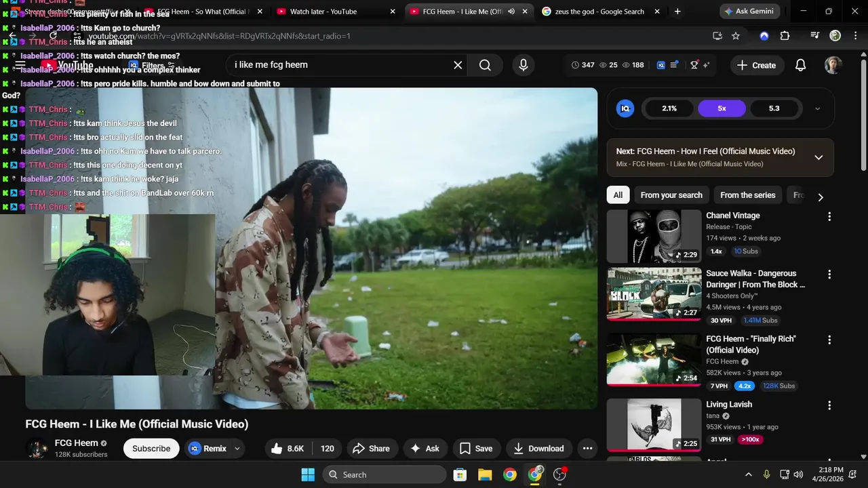Bookmark this page with the star icon
Screen dimensions: 868x488
click(x=736, y=36)
